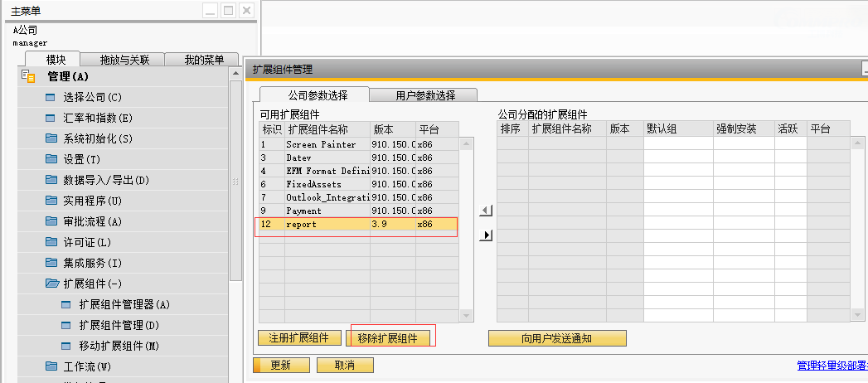This screenshot has width=868, height=383.
Task: Click the up arrow of company add-ons scrollbar
Action: click(x=857, y=143)
